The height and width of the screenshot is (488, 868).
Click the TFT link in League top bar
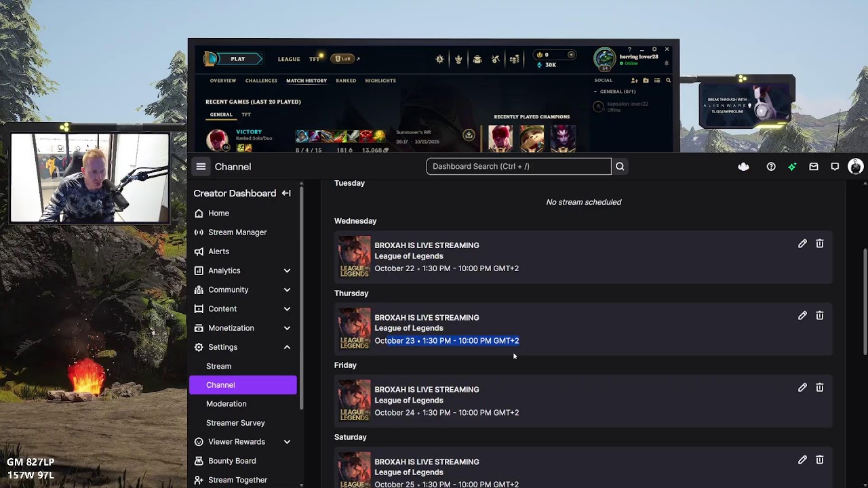pos(315,59)
